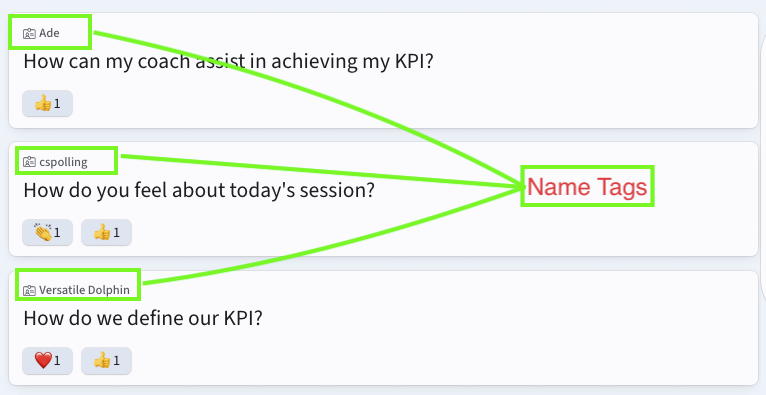
Task: Click the count beside the heart emoji
Action: (57, 361)
